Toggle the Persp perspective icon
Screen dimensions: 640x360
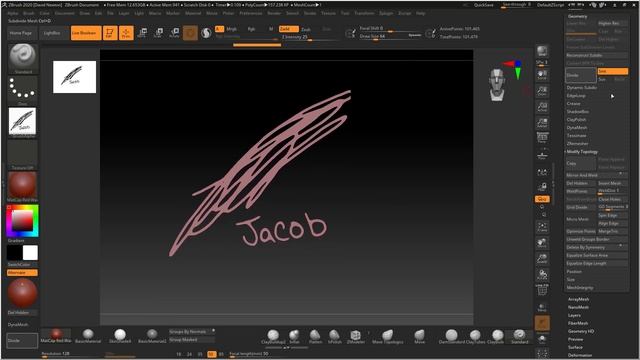click(542, 138)
